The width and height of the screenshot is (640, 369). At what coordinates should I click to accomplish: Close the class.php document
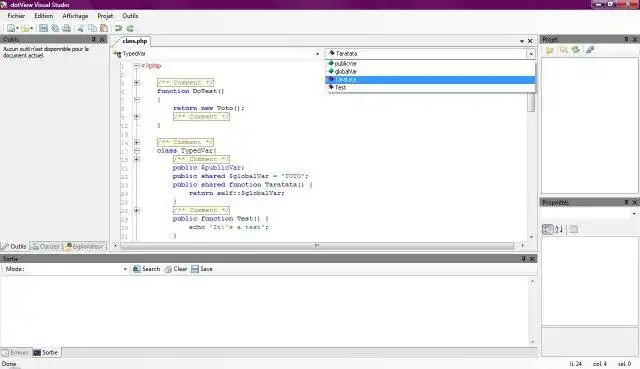pos(530,41)
